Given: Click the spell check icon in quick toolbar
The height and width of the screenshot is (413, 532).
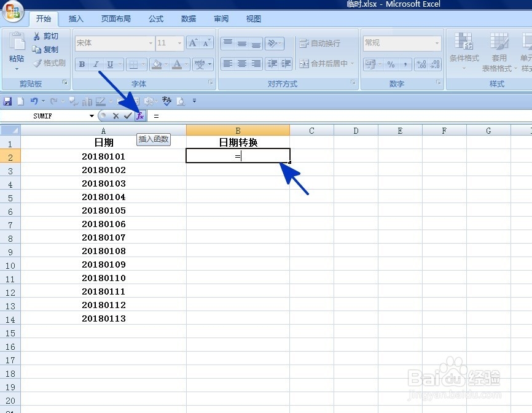Looking at the screenshot, I should tap(166, 101).
